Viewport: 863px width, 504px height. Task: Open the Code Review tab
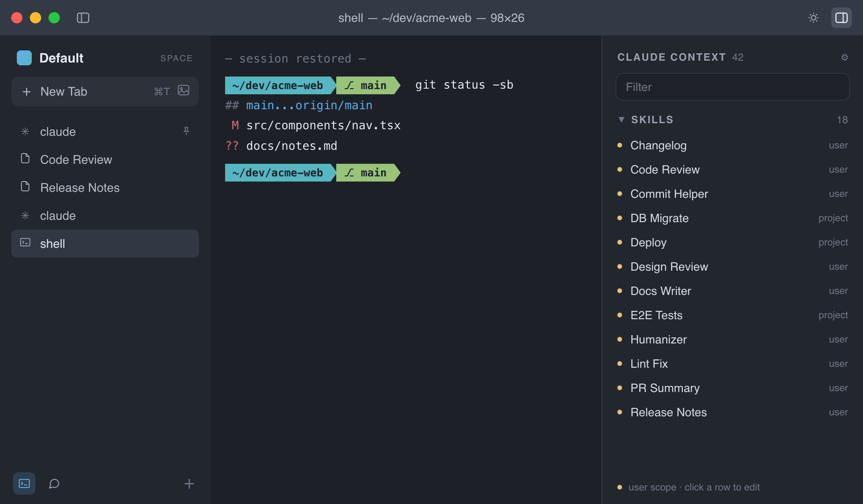coord(105,160)
